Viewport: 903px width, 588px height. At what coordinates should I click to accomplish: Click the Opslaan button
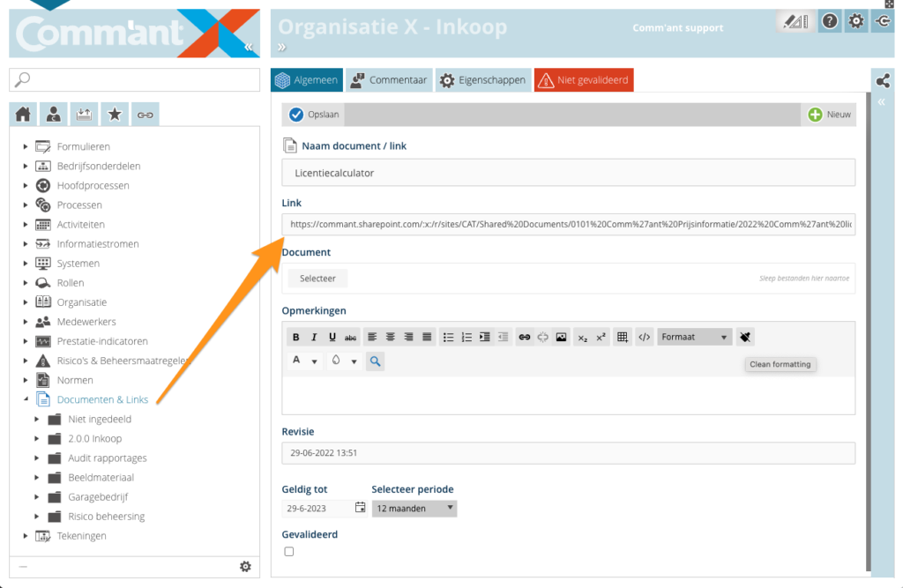click(314, 114)
